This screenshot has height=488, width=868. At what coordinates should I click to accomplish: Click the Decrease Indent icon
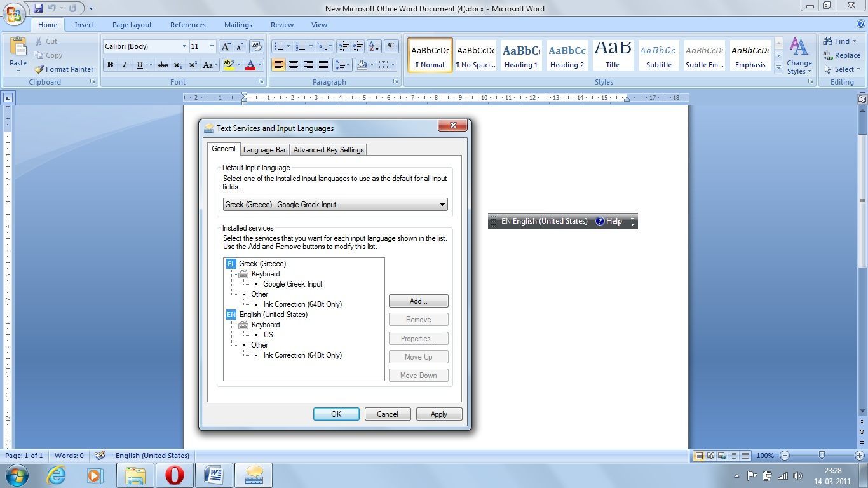point(344,46)
